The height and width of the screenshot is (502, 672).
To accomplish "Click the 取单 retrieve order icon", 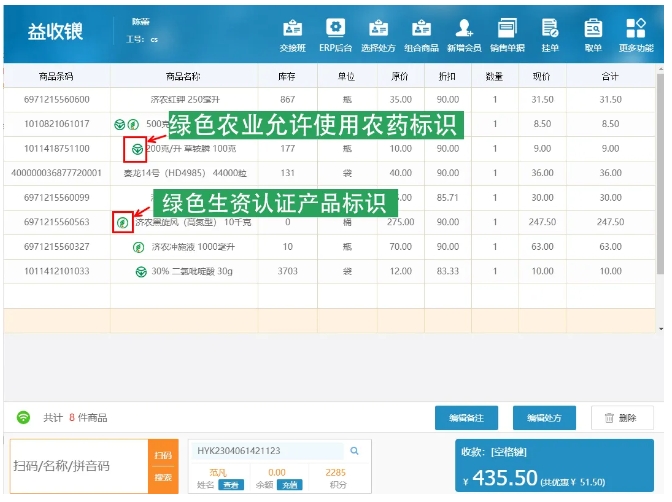I will (593, 34).
